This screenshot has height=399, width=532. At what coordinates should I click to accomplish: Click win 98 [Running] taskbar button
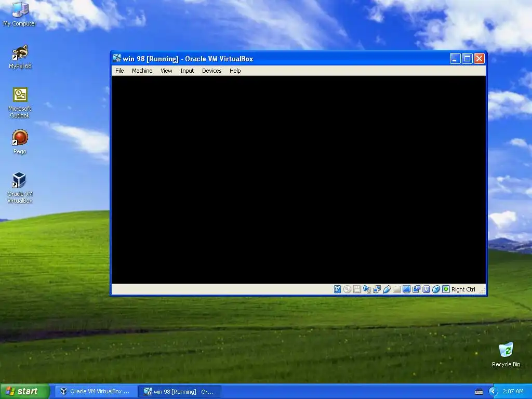tap(180, 391)
